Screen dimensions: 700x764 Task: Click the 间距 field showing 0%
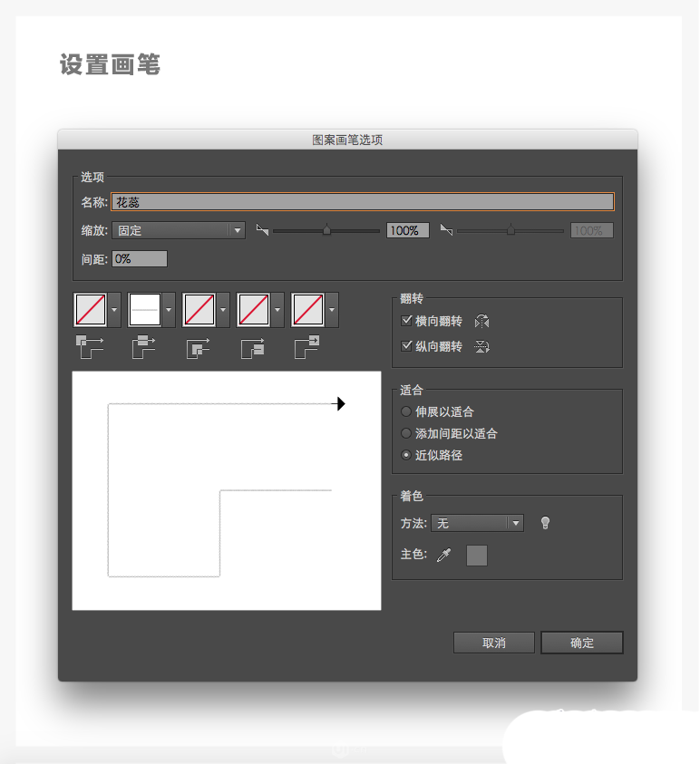(x=140, y=258)
